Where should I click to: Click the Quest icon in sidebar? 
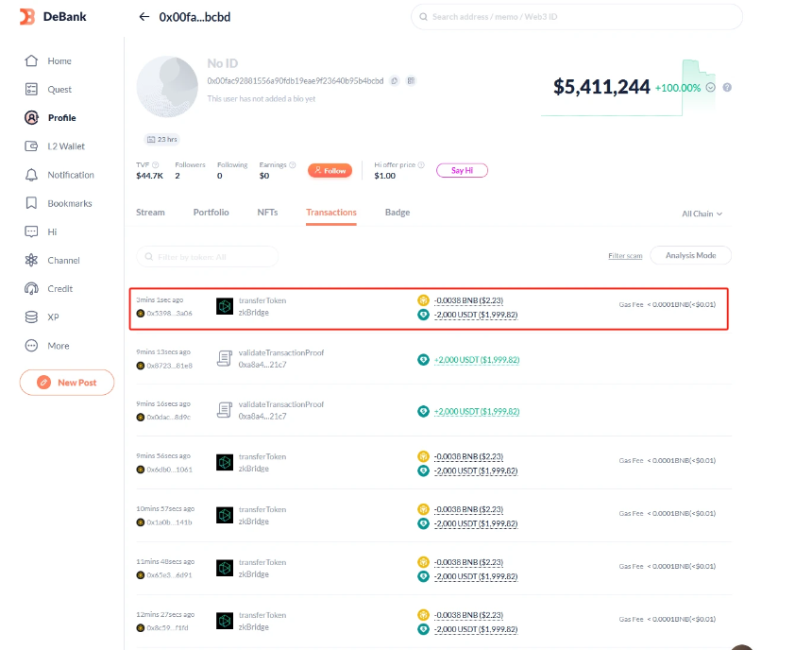pyautogui.click(x=31, y=90)
